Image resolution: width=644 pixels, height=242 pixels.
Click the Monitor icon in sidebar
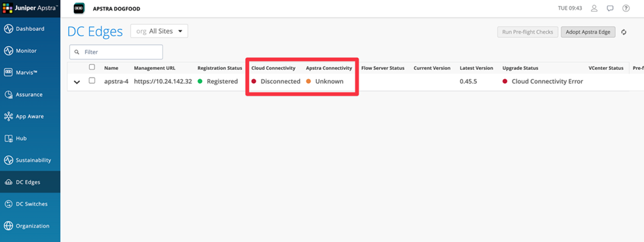point(8,51)
